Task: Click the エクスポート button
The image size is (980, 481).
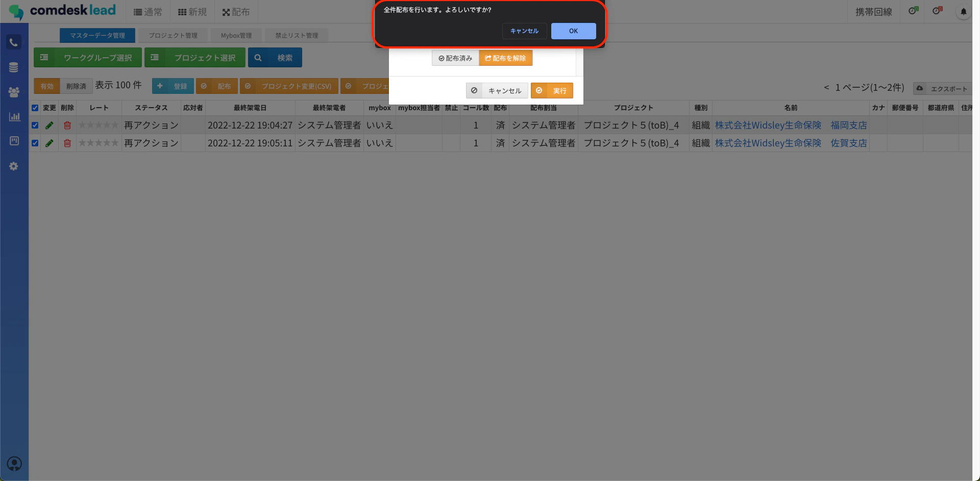Action: tap(943, 88)
